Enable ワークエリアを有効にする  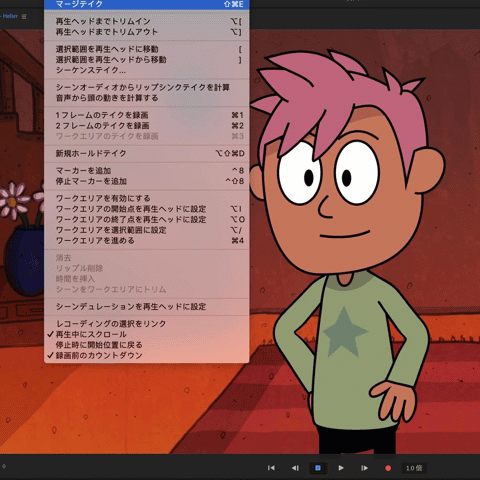tap(147, 198)
